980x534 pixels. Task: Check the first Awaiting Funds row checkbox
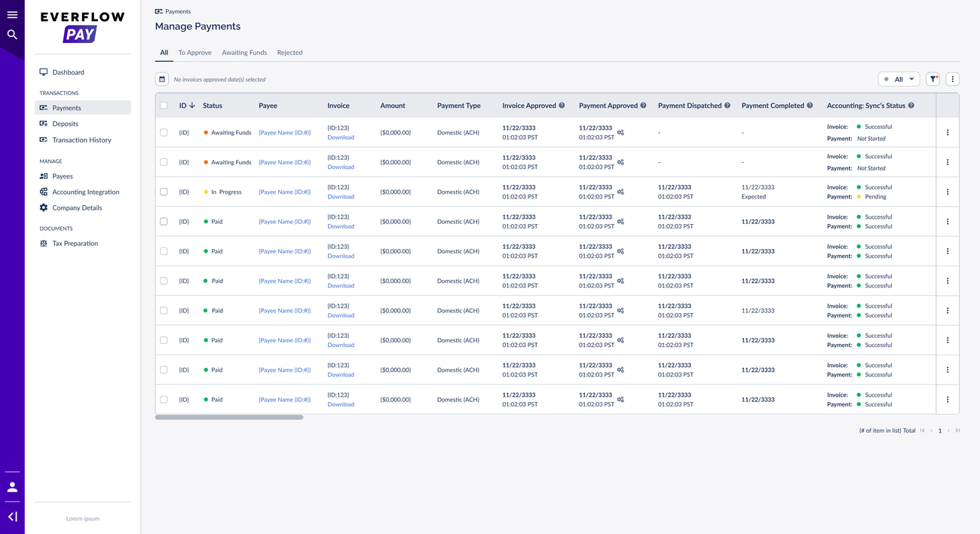pos(164,133)
